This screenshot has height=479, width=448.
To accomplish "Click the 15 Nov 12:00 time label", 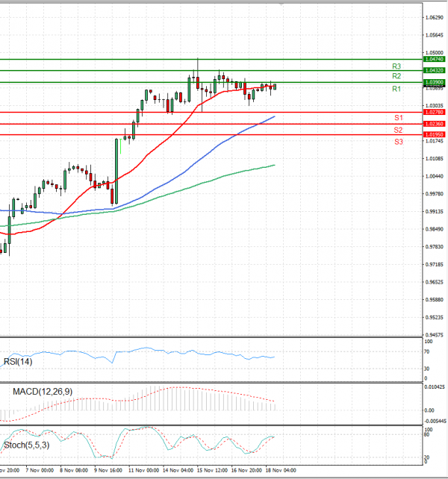I will click(212, 471).
